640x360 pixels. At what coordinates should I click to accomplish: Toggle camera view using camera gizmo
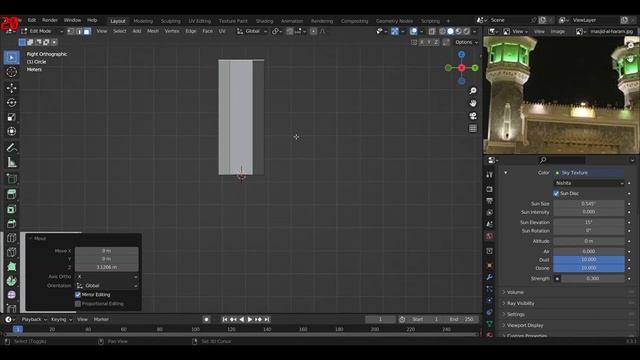pos(473,116)
